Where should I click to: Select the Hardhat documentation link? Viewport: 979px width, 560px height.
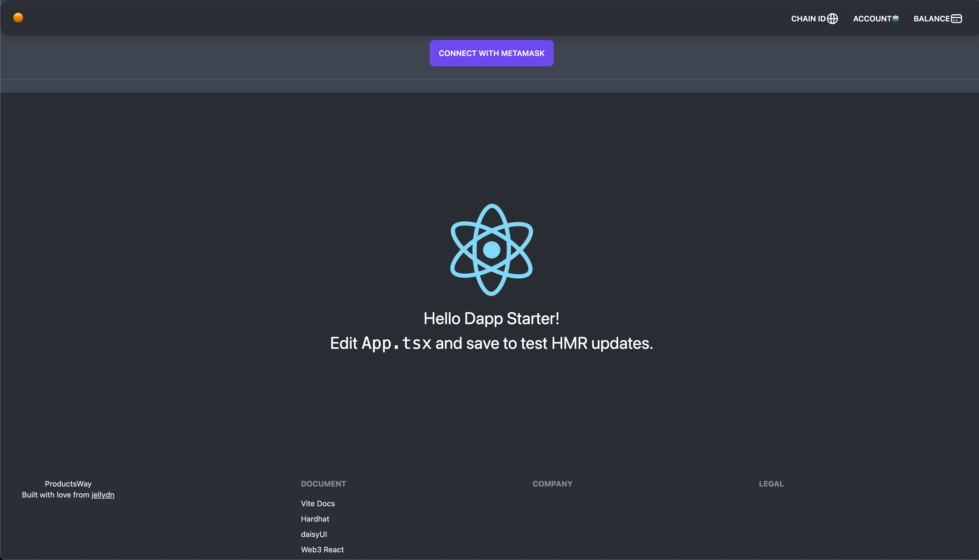coord(315,518)
